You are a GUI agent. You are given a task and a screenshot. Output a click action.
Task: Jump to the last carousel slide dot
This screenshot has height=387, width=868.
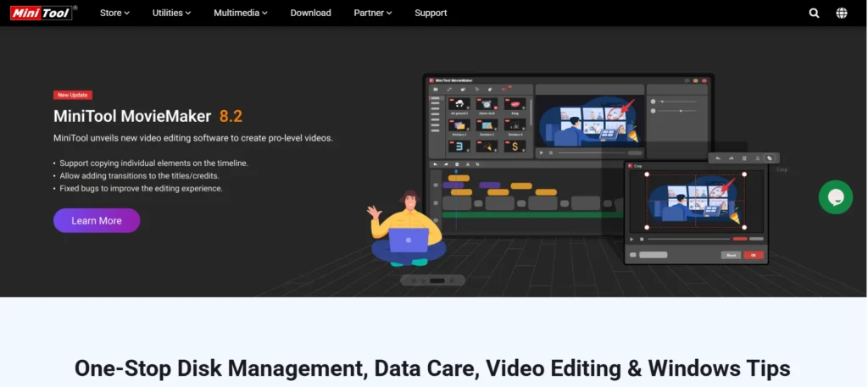(x=451, y=280)
